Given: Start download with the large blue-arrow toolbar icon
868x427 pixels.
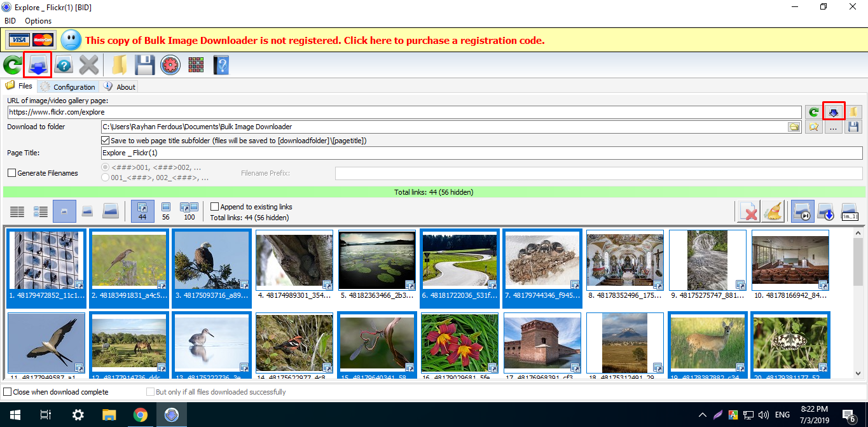Looking at the screenshot, I should pyautogui.click(x=38, y=65).
